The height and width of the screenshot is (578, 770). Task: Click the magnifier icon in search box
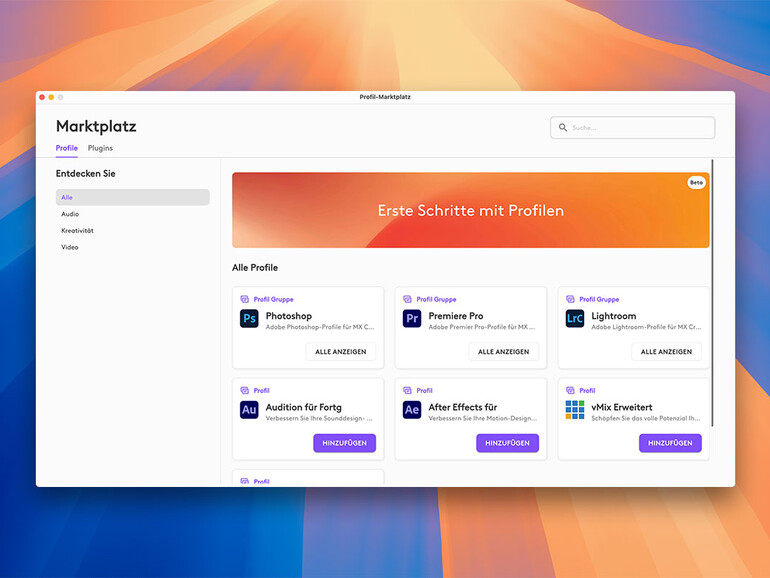pos(563,127)
